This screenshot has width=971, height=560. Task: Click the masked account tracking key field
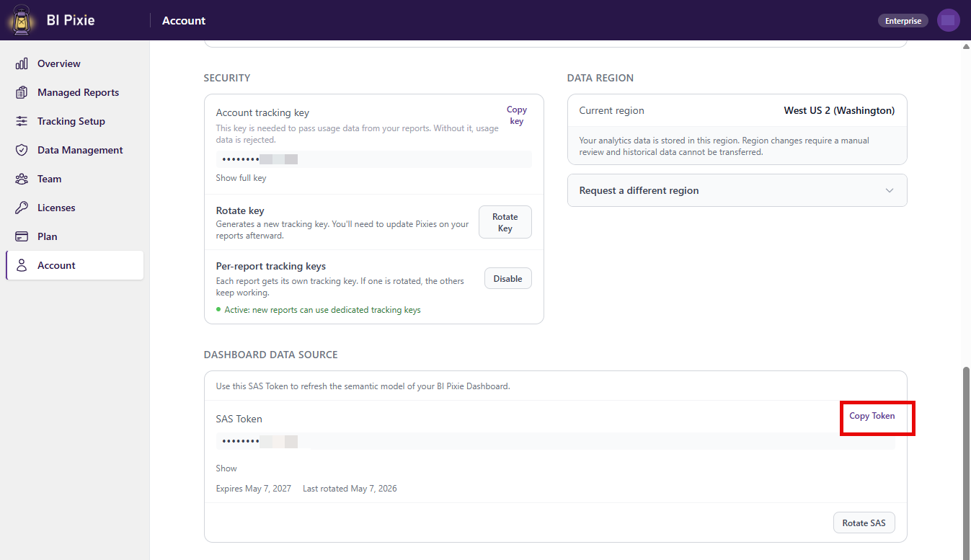coord(374,159)
